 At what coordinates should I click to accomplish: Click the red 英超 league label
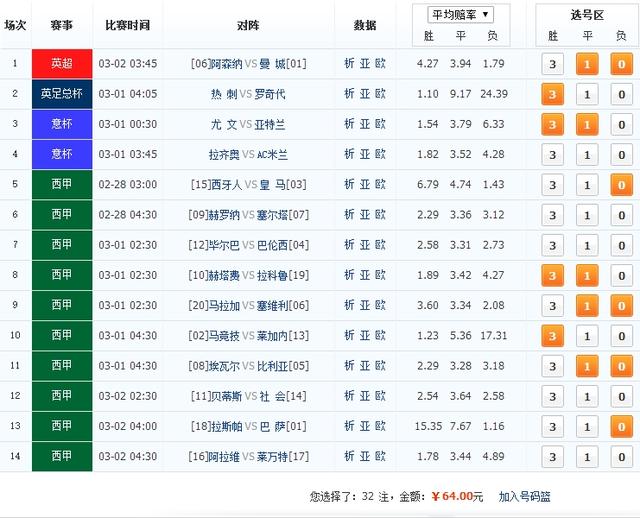click(62, 64)
